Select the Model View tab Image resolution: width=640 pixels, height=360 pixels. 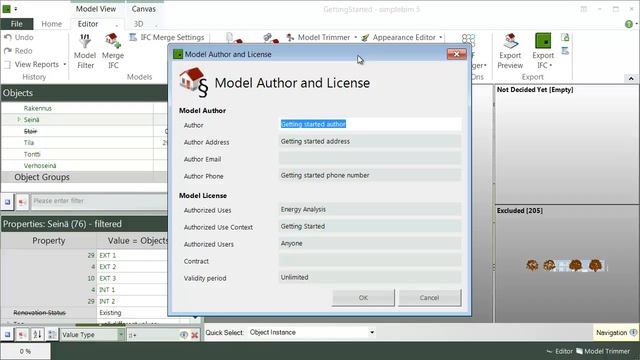click(x=96, y=9)
